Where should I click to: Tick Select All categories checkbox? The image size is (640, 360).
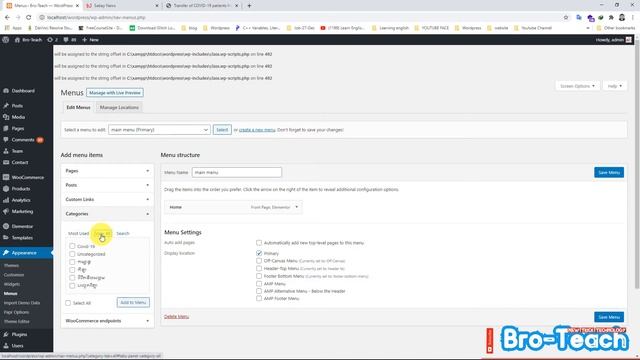tap(68, 303)
